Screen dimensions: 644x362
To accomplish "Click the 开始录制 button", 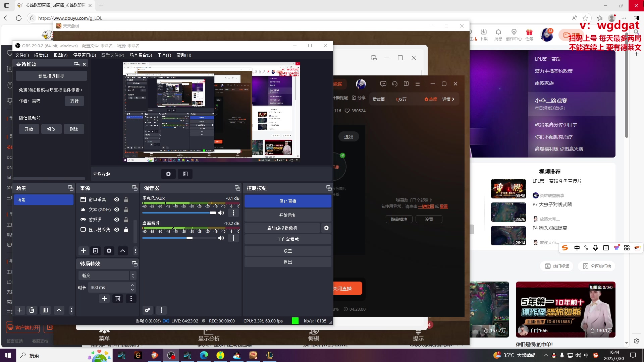I will (288, 215).
